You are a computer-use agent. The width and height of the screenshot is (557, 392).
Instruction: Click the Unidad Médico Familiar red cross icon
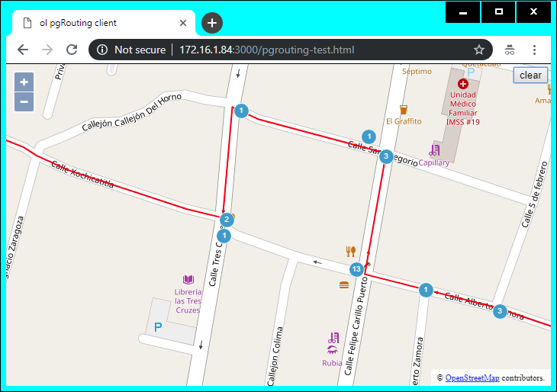463,84
